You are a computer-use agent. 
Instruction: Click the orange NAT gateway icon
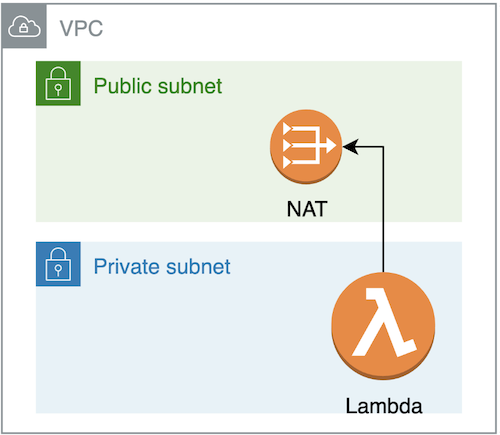click(306, 147)
